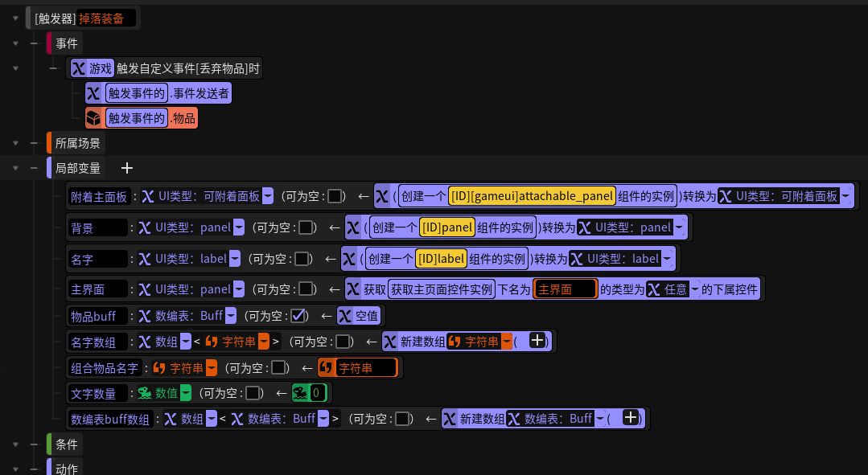Click quote icon in 组合物品名字 string value
Image resolution: width=868 pixels, height=475 pixels.
[x=327, y=368]
